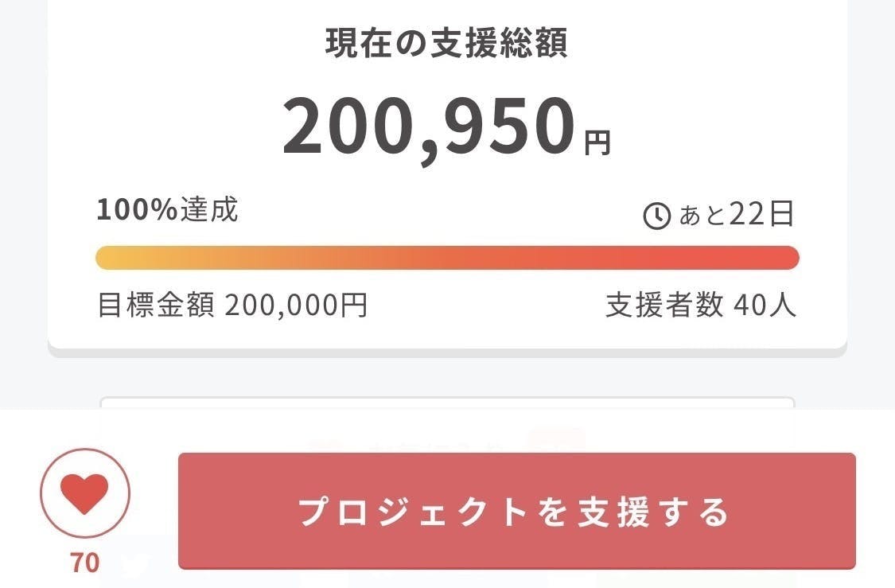Open the 支援者数 40人 supporters count
Screen dimensions: 895x588
(x=700, y=305)
